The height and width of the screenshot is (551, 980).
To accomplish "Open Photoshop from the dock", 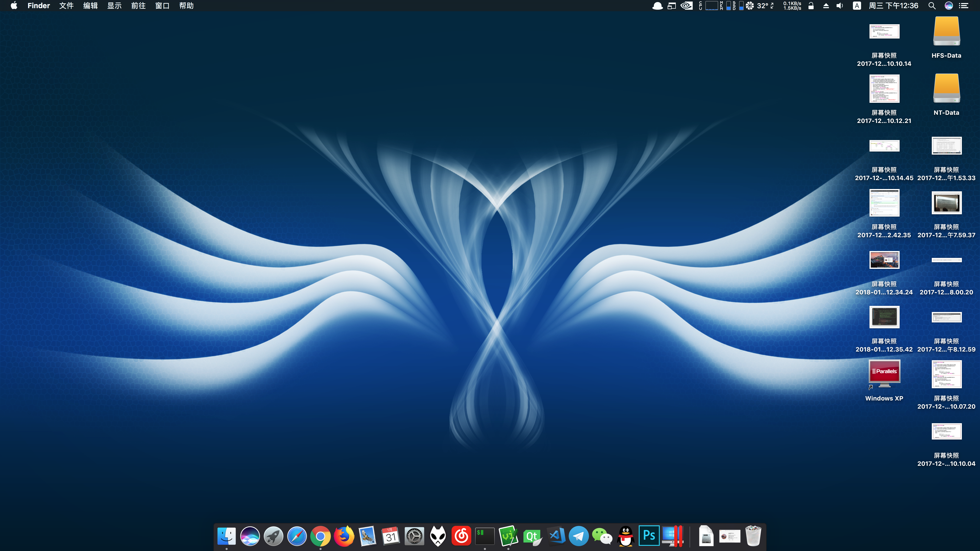I will click(x=649, y=536).
